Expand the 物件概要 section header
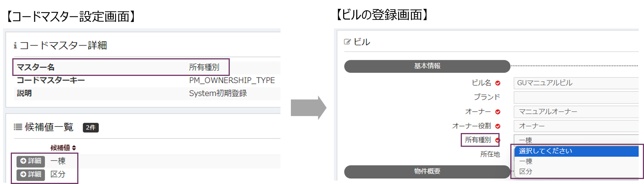This screenshot has height=184, width=644. [427, 171]
